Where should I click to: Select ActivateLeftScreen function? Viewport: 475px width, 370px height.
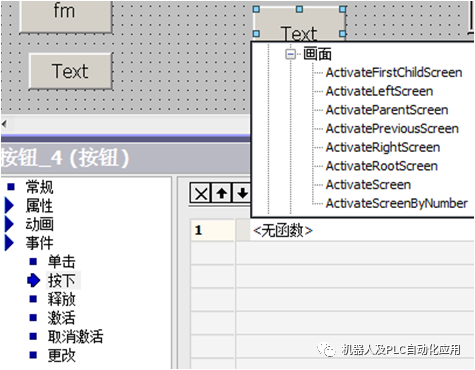pos(379,91)
